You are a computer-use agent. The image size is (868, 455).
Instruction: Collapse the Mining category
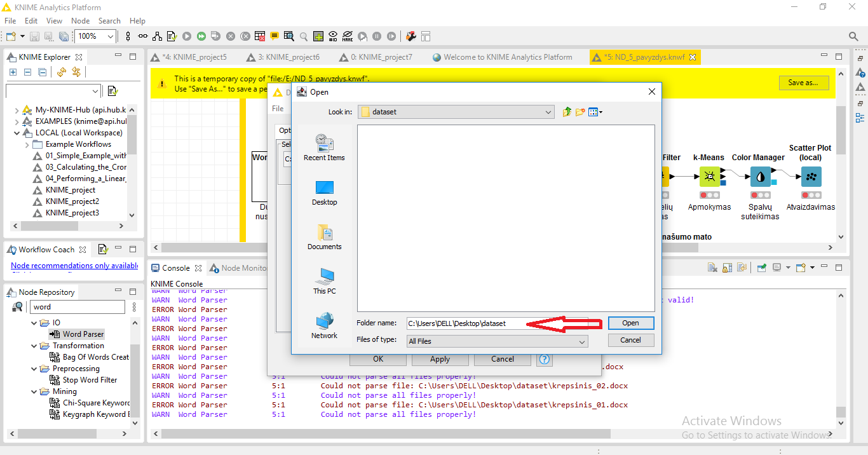(x=34, y=391)
